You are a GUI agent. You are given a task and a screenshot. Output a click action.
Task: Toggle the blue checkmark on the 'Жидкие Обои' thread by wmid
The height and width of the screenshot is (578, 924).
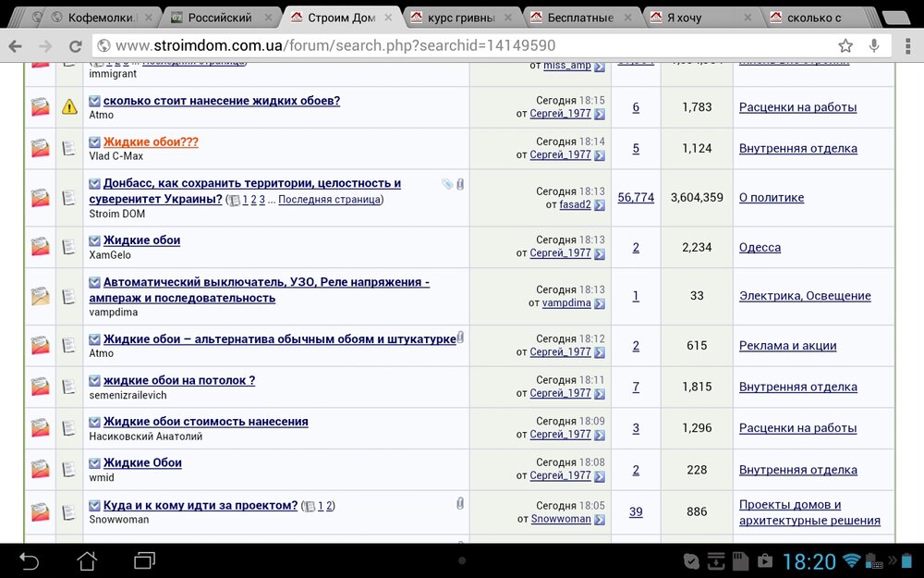click(x=95, y=462)
